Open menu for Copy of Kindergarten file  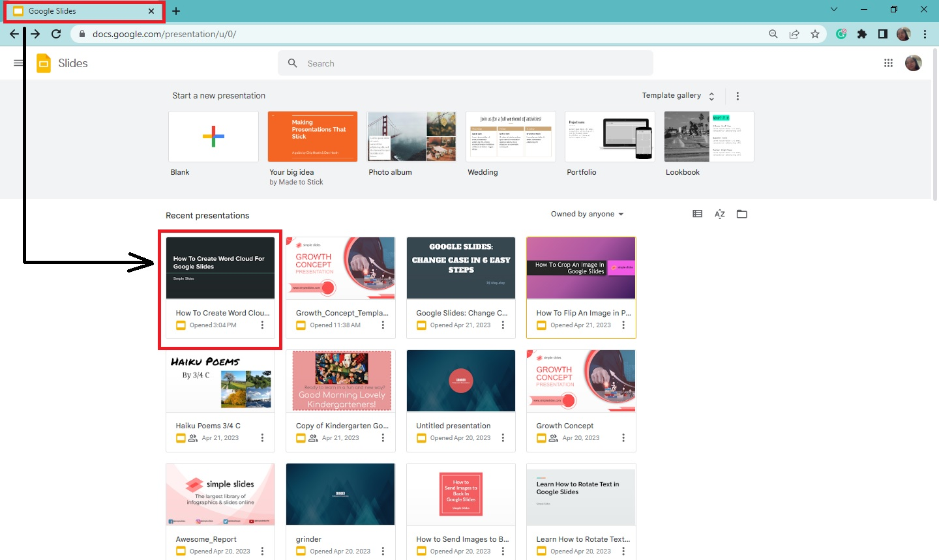point(383,438)
